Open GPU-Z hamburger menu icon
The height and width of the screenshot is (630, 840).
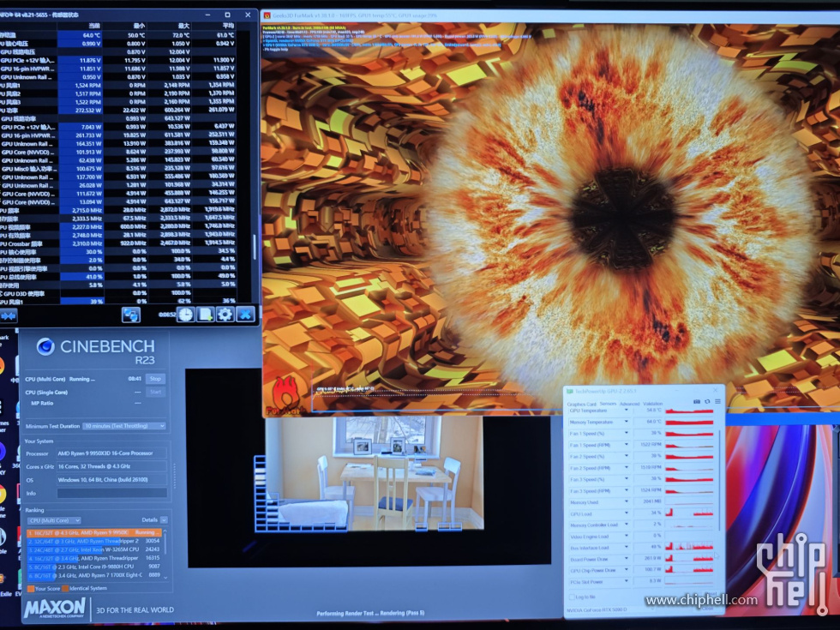(x=717, y=401)
